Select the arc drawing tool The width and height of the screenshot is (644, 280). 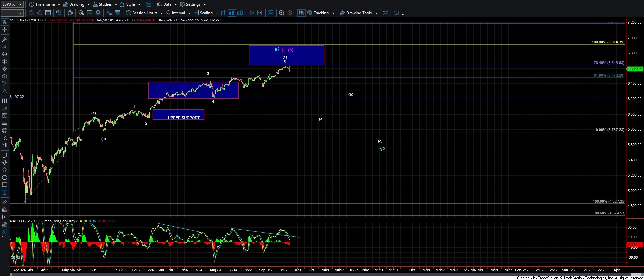5,155
